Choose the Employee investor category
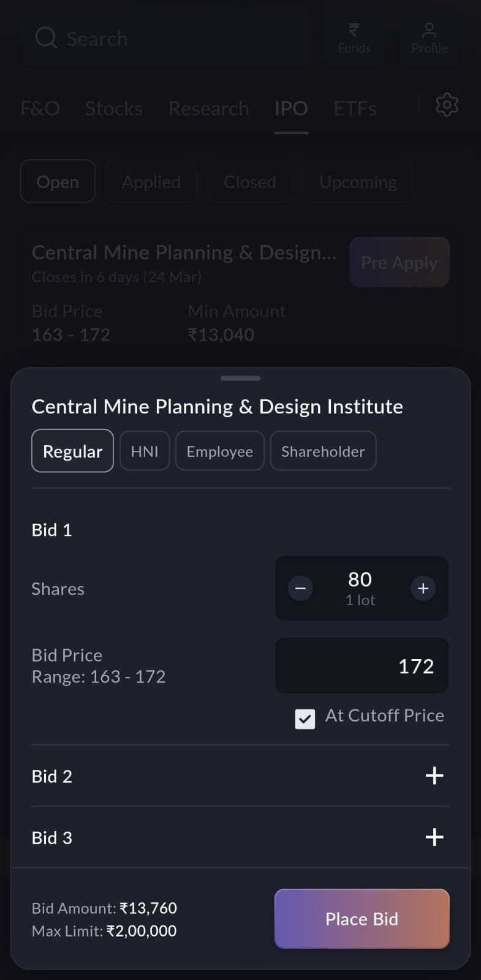The width and height of the screenshot is (481, 980). pos(219,451)
